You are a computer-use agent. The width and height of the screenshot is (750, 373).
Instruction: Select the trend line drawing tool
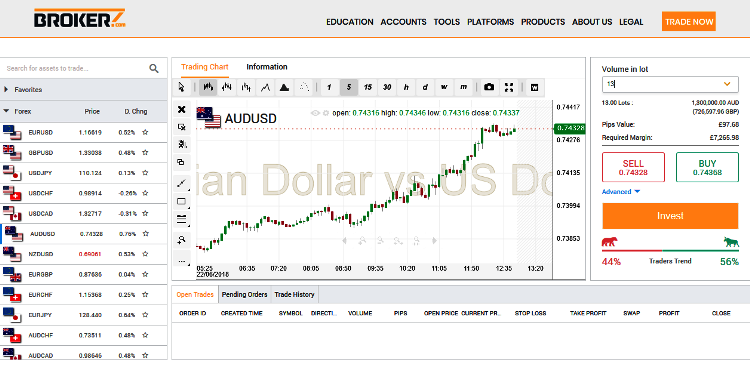click(181, 183)
